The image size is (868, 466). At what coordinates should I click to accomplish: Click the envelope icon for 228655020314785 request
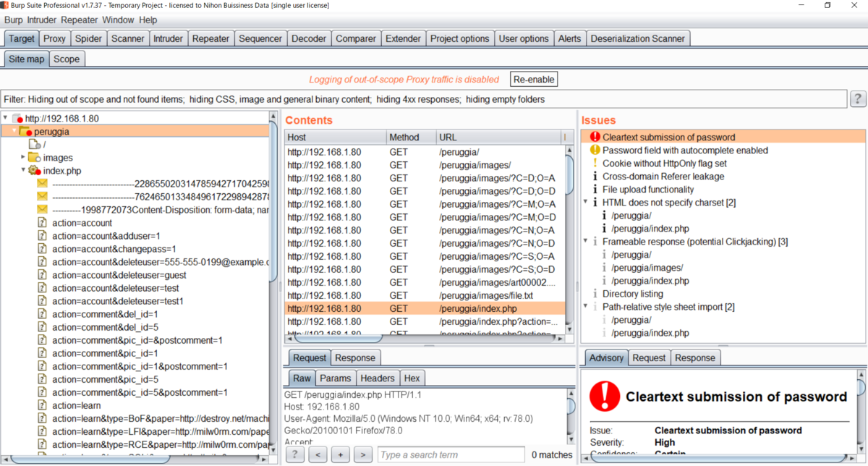pos(42,184)
